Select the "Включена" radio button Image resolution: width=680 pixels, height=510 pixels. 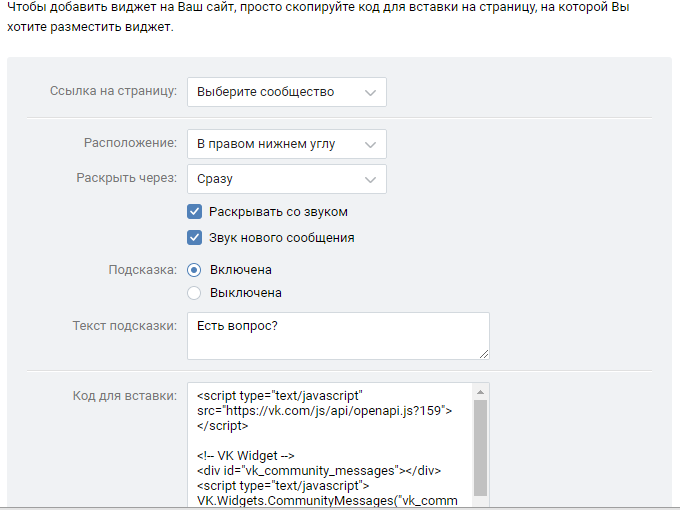coord(194,270)
